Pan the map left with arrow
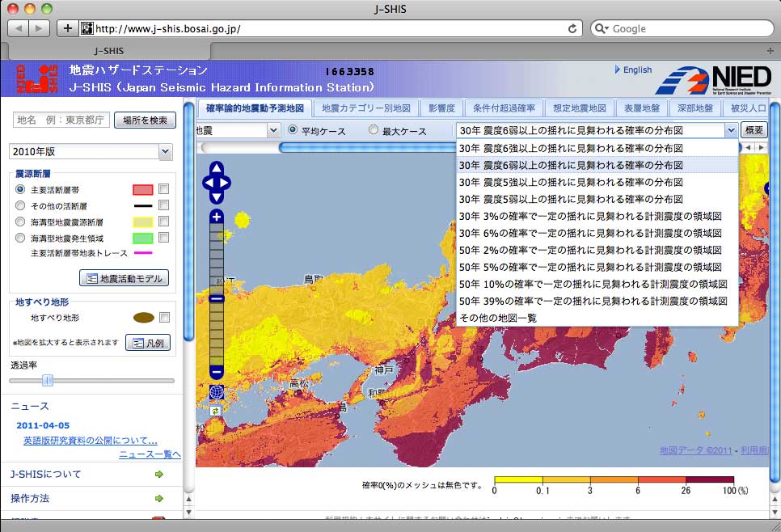Viewport: 781px width, 532px height. [208, 183]
